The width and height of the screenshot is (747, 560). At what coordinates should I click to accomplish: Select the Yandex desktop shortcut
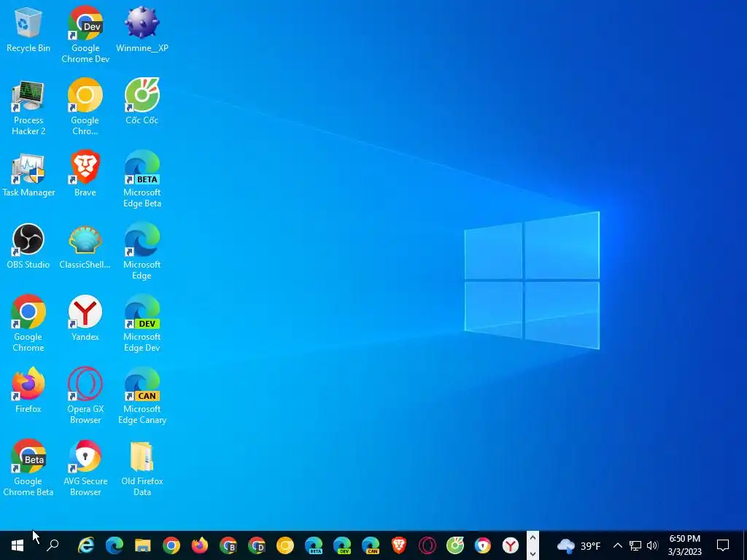tap(85, 319)
